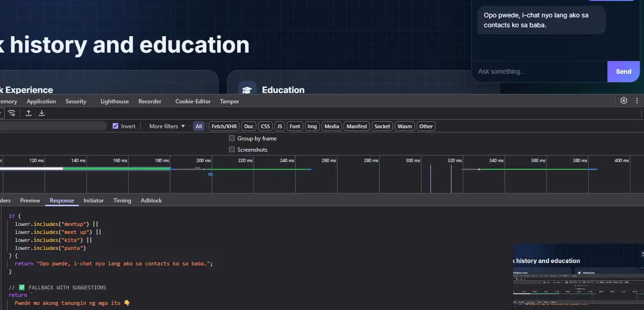The width and height of the screenshot is (644, 310).
Task: Open DevTools settings gear
Action: click(x=624, y=101)
